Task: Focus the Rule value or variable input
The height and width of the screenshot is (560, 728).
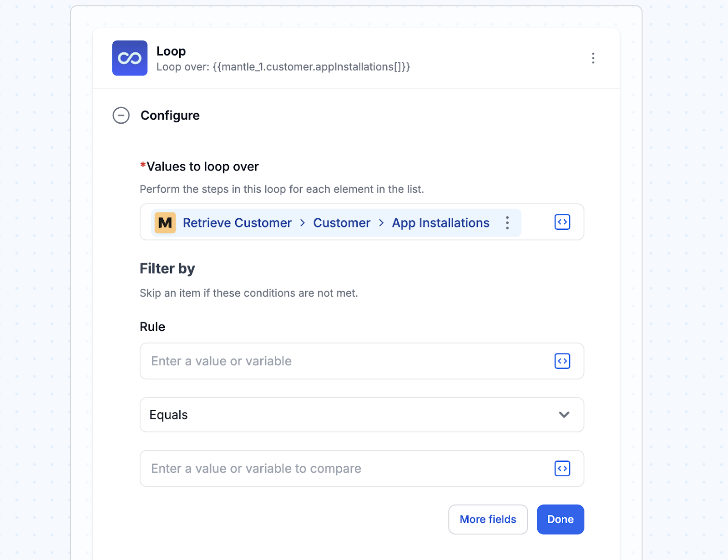Action: [x=346, y=361]
